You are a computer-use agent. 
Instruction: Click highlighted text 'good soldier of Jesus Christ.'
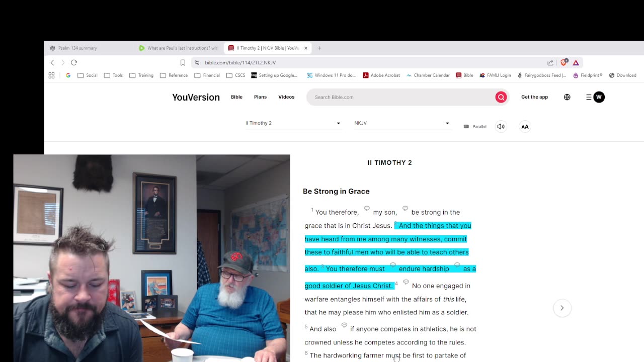(349, 286)
